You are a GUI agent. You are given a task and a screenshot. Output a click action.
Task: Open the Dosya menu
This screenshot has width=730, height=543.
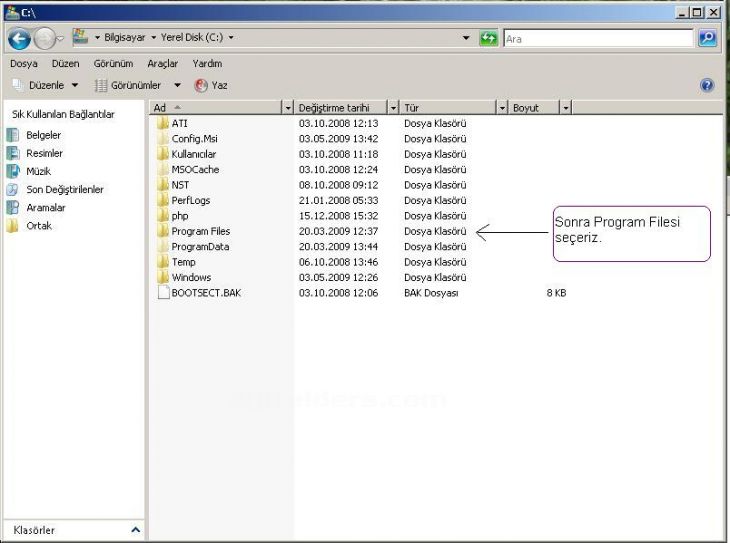tap(24, 63)
